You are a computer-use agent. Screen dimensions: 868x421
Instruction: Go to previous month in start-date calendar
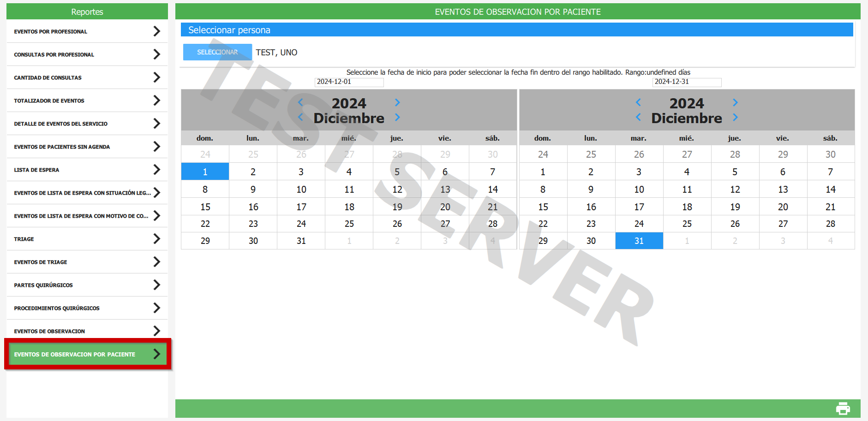point(300,117)
